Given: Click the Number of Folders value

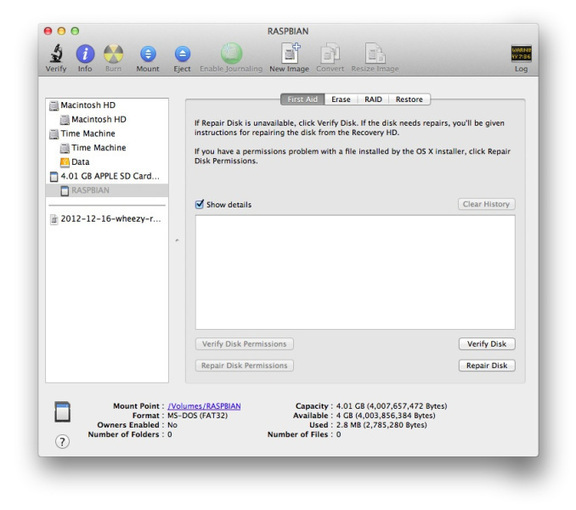Looking at the screenshot, I should pos(170,434).
